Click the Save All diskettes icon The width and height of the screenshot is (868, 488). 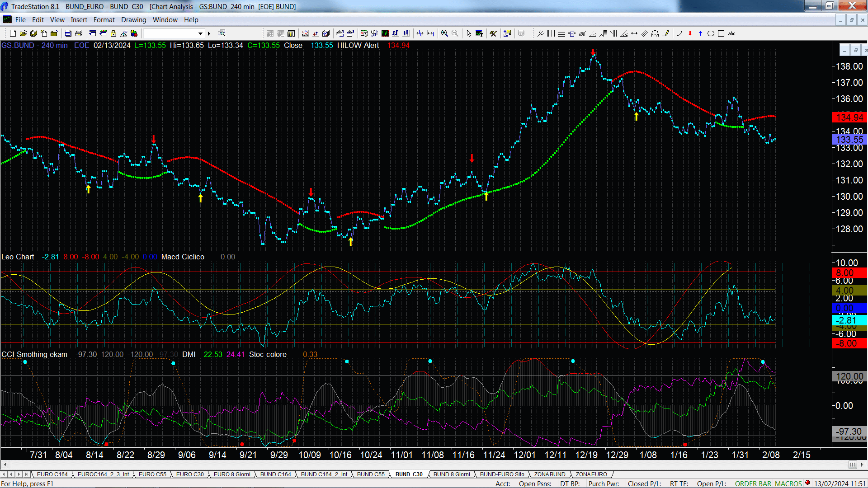33,33
